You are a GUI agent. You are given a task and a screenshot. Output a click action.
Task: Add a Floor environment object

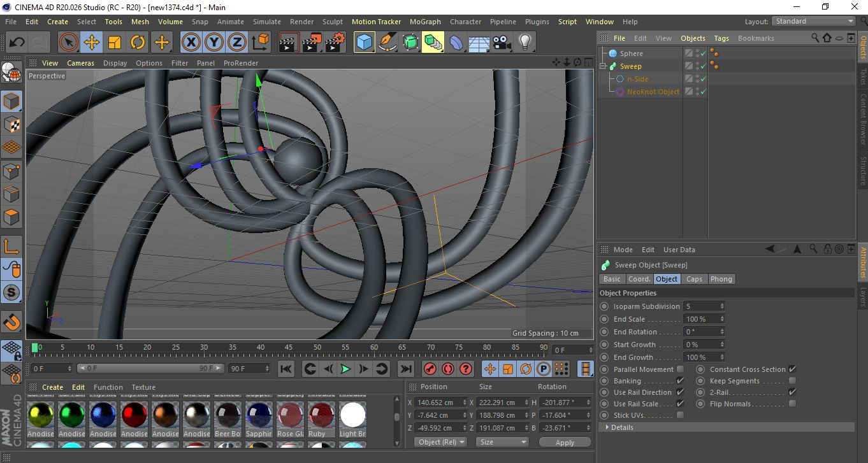click(x=479, y=43)
